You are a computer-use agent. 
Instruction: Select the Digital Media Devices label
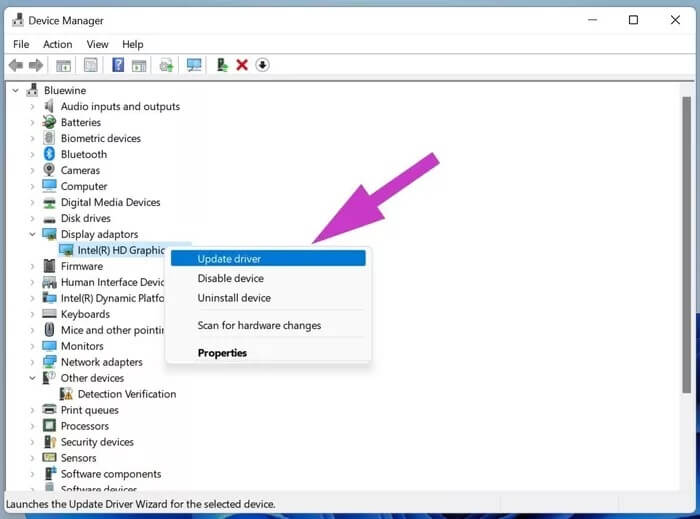[x=110, y=202]
